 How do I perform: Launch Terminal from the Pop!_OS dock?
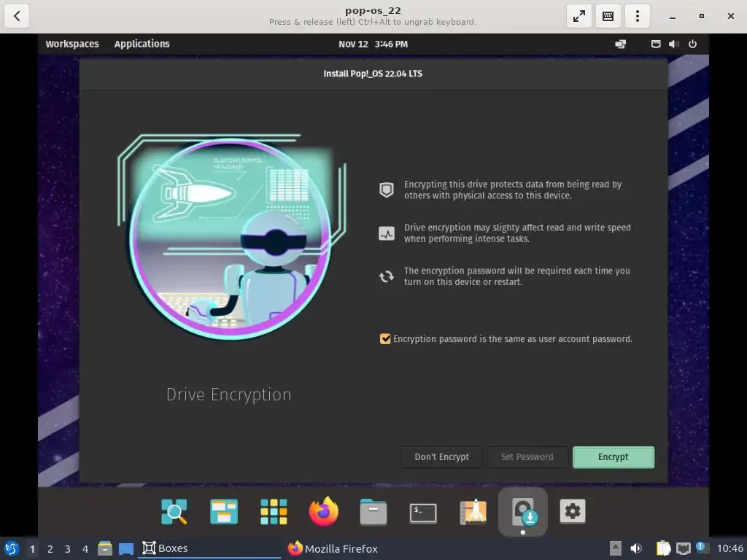423,513
